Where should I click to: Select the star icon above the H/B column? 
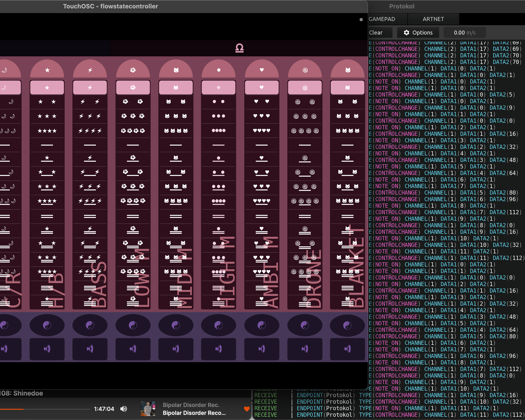pos(47,70)
